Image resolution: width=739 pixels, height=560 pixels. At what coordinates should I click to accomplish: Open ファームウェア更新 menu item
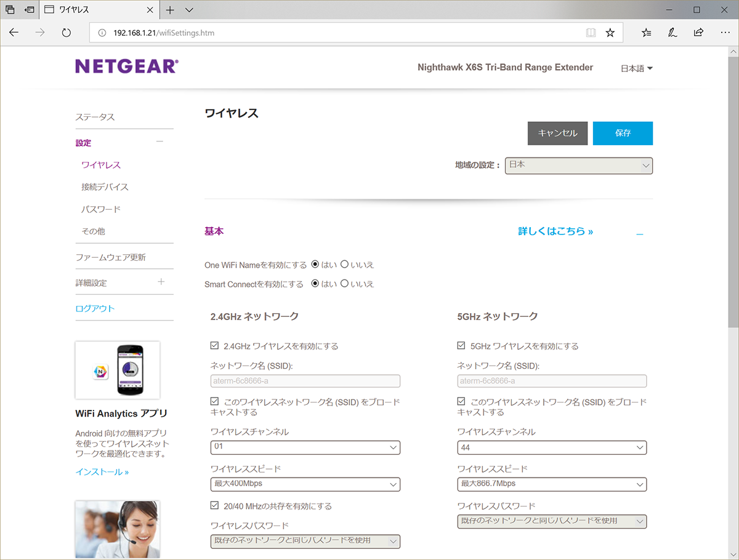point(111,257)
